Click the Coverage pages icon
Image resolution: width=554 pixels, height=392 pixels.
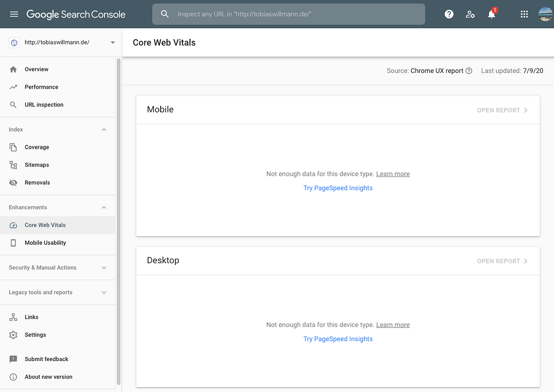[x=13, y=147]
